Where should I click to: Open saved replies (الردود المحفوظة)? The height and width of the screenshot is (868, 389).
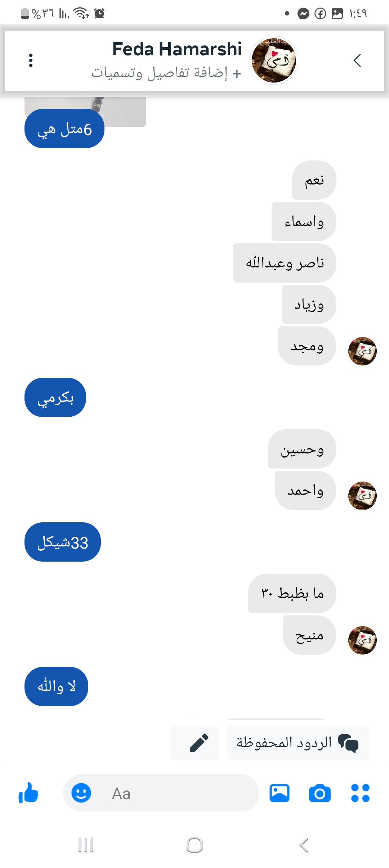[298, 743]
